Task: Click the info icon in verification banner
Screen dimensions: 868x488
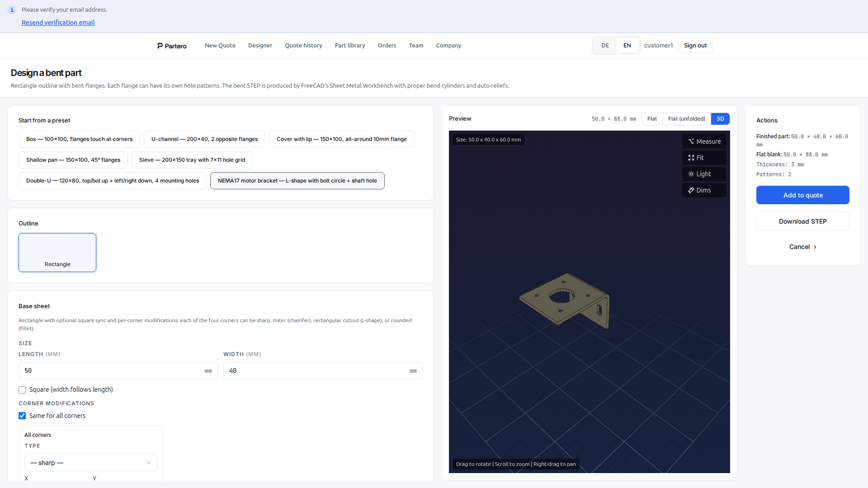Action: tap(12, 9)
